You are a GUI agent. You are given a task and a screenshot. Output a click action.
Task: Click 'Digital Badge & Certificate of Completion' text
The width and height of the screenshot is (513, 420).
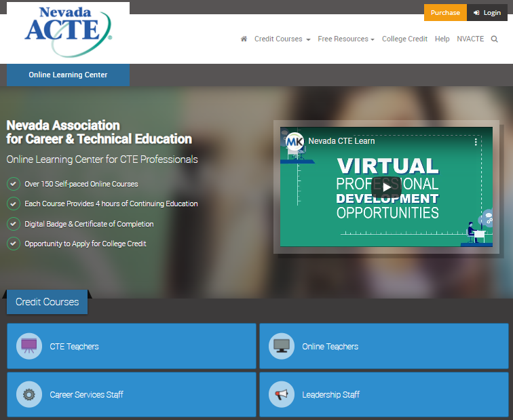(x=89, y=224)
